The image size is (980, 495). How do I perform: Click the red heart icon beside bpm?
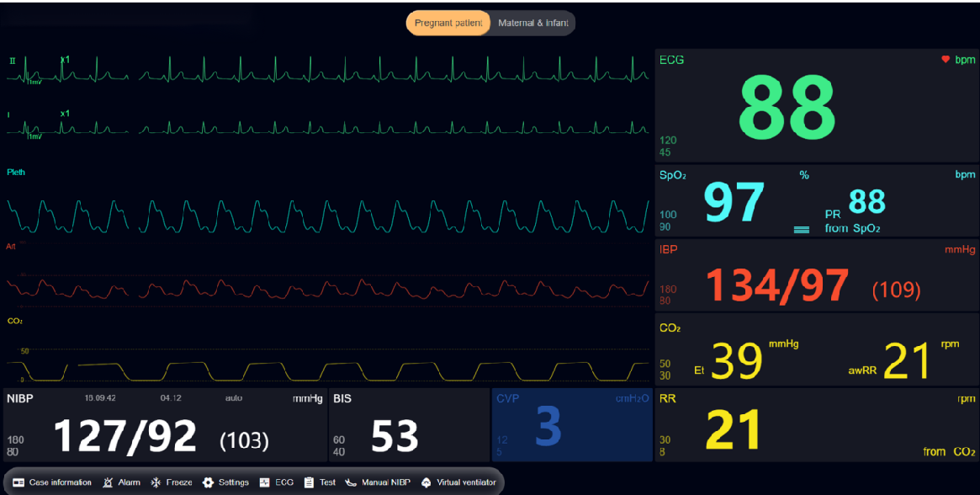click(946, 60)
